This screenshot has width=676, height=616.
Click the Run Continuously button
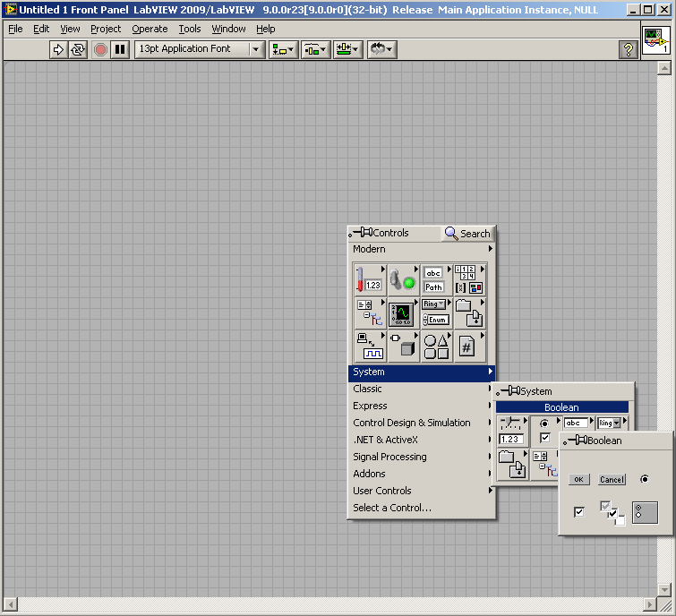78,49
